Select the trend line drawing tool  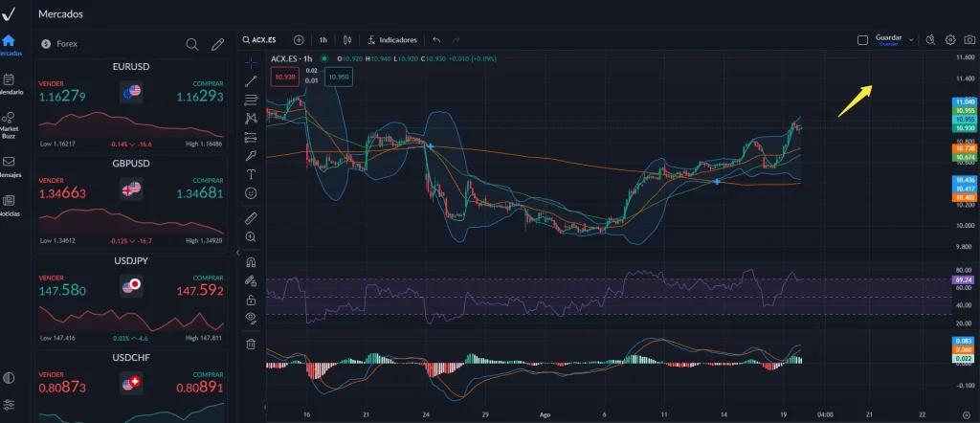251,81
